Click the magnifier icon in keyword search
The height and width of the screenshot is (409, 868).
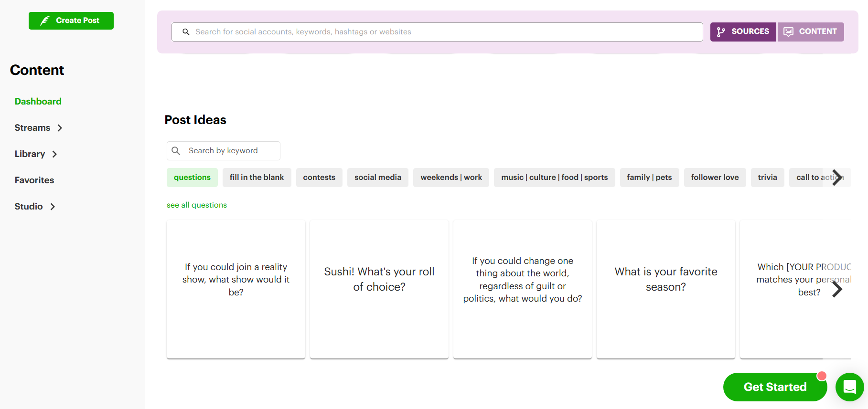(176, 151)
